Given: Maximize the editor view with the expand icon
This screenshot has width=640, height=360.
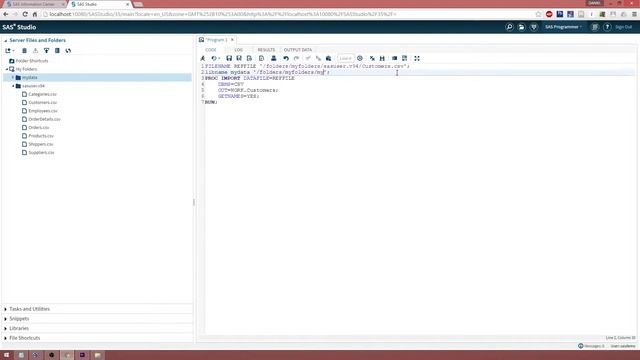Looking at the screenshot, I should (417, 58).
